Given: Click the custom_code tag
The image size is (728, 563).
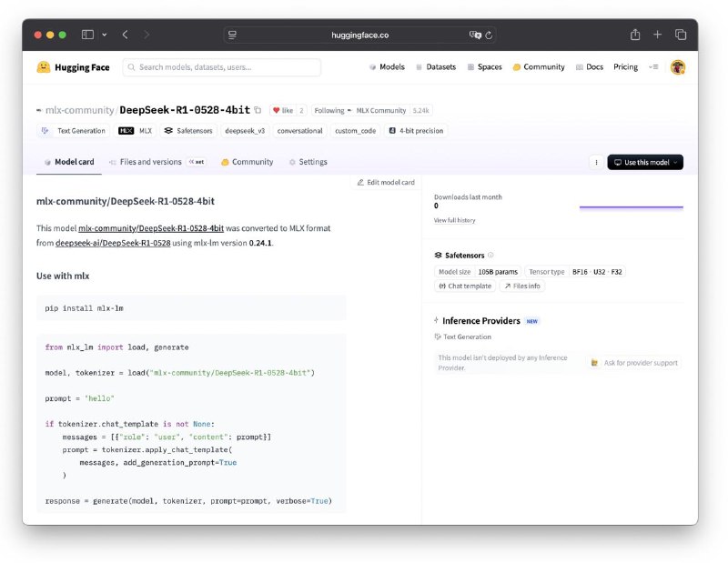Looking at the screenshot, I should [x=356, y=131].
